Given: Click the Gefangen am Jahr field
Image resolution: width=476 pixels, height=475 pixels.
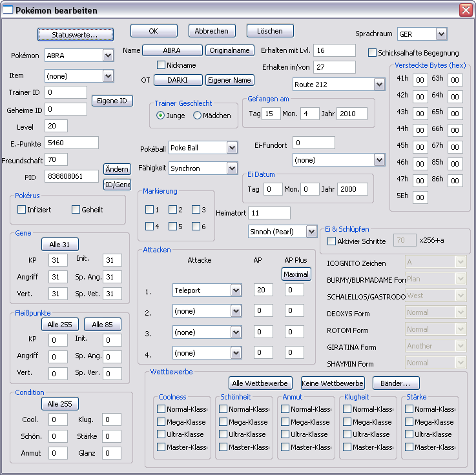Looking at the screenshot, I should coord(352,114).
